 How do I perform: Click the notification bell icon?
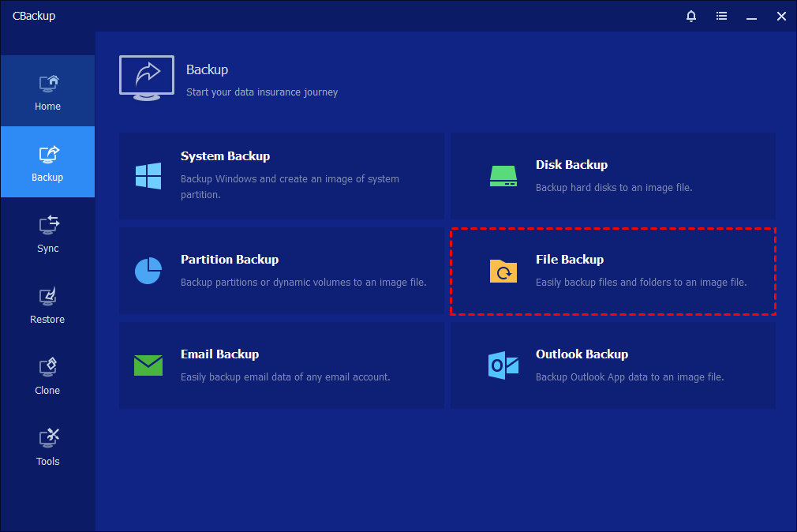pyautogui.click(x=691, y=16)
